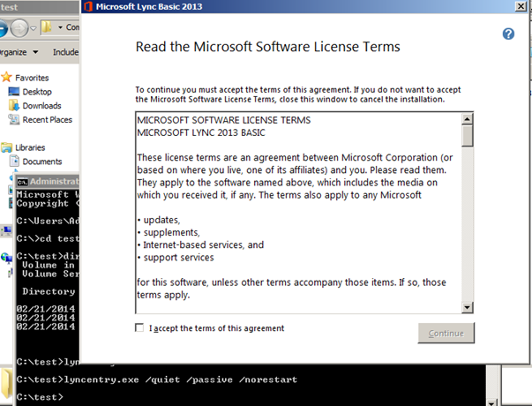
Task: Expand the address bar path arrow
Action: click(60, 27)
